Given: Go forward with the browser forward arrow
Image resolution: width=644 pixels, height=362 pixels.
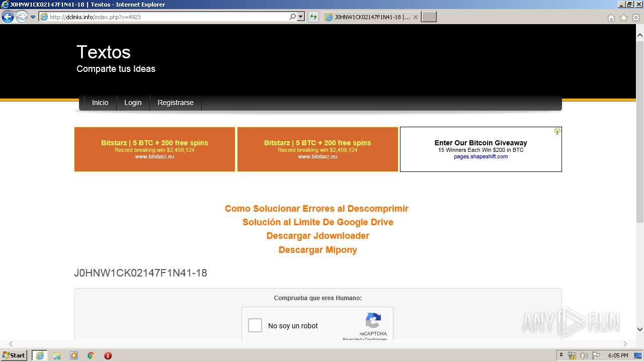Looking at the screenshot, I should click(22, 17).
